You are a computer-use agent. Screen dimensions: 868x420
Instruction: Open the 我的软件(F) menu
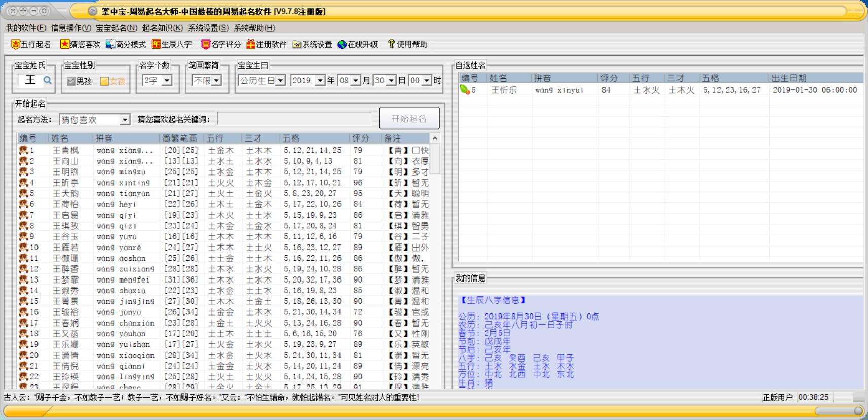point(26,28)
